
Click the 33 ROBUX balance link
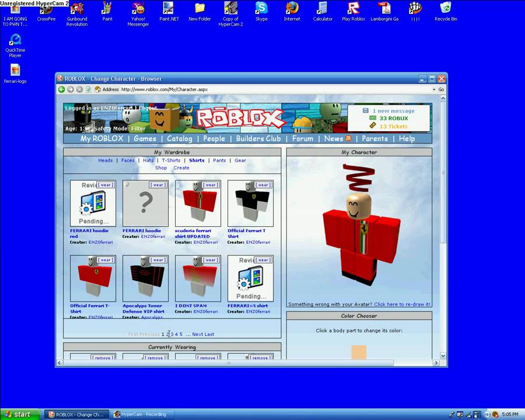[394, 118]
